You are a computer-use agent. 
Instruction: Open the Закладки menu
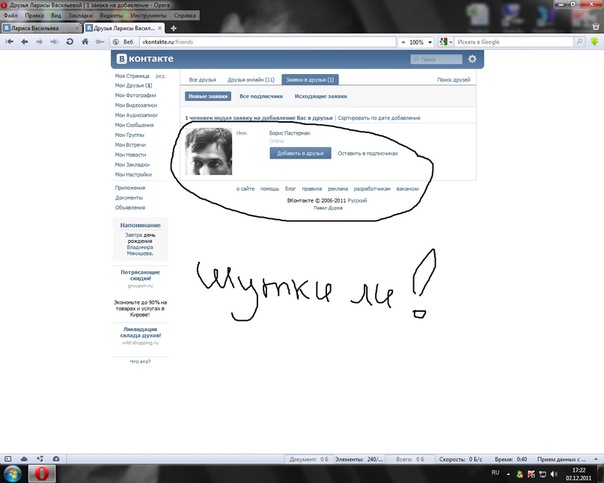[x=80, y=15]
